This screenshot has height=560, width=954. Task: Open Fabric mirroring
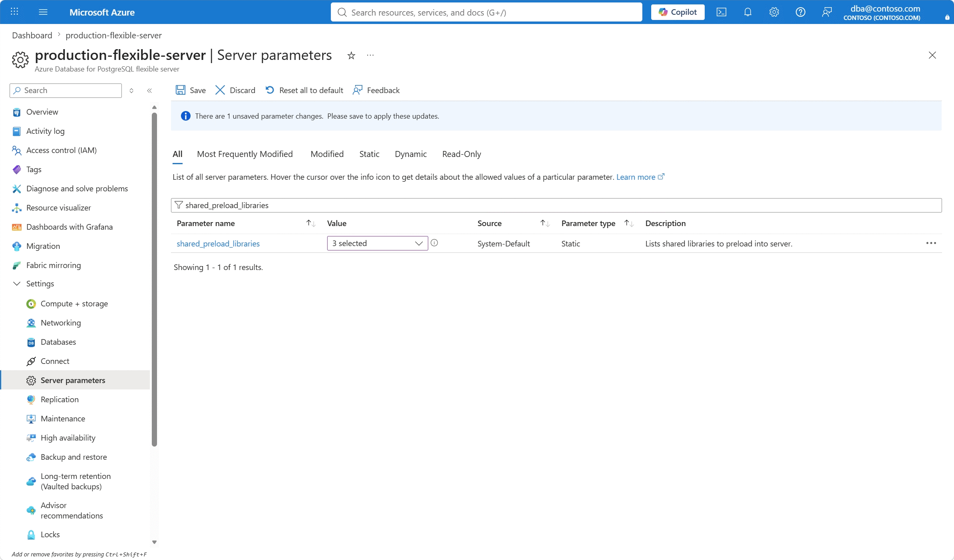pyautogui.click(x=53, y=265)
